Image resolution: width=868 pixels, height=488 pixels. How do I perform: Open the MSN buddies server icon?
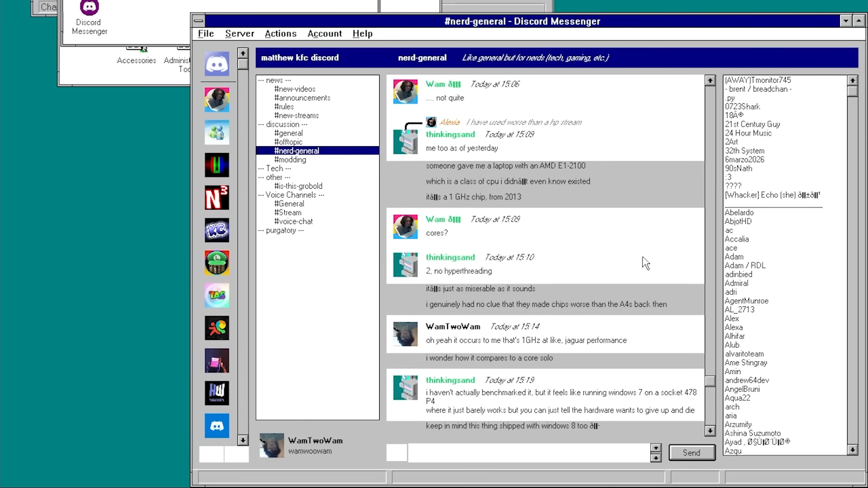(217, 132)
